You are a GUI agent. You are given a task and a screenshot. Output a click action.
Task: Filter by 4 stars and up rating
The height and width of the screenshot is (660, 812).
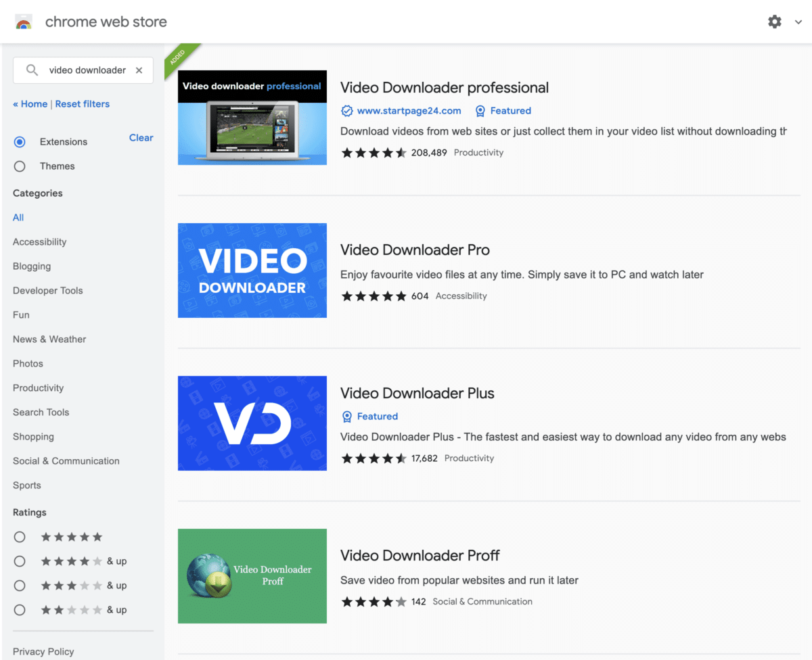(x=20, y=561)
